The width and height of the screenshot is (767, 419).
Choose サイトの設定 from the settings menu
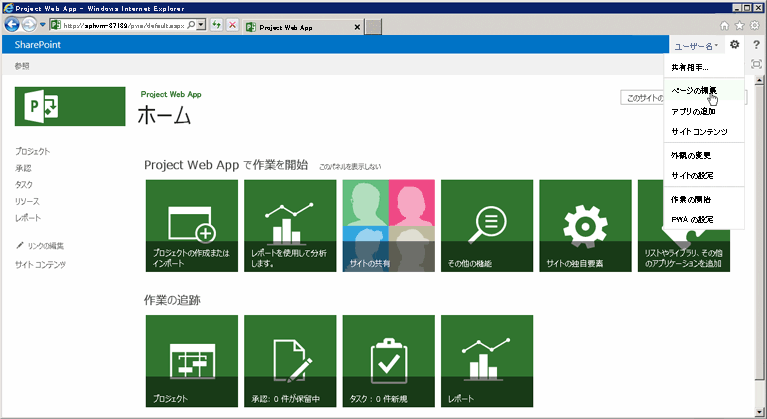click(704, 176)
